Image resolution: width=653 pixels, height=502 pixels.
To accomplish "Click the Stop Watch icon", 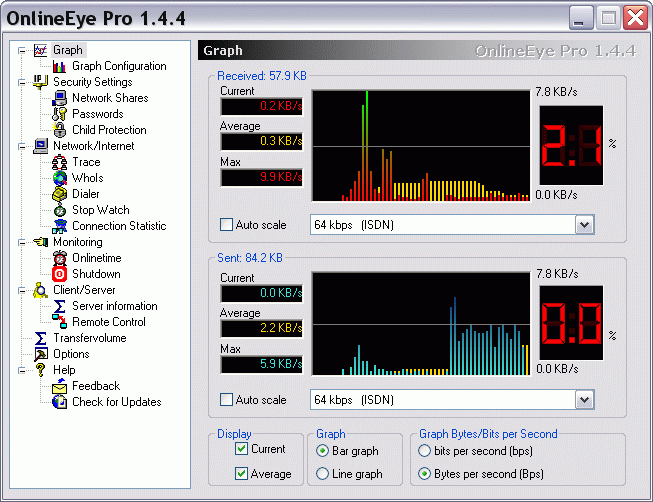I will (60, 210).
